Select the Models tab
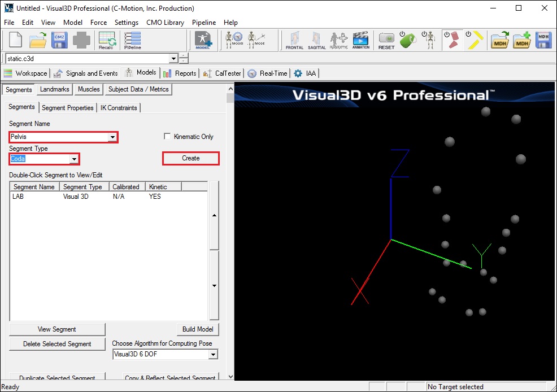Image resolution: width=557 pixels, height=392 pixels. (x=141, y=72)
